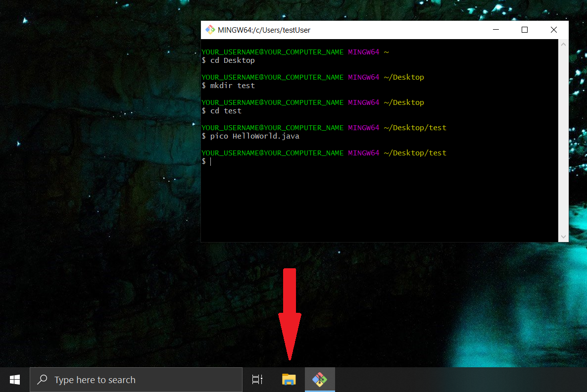Click the "cd Desktop" command line
Viewport: 587px width, 392px height.
(x=232, y=60)
